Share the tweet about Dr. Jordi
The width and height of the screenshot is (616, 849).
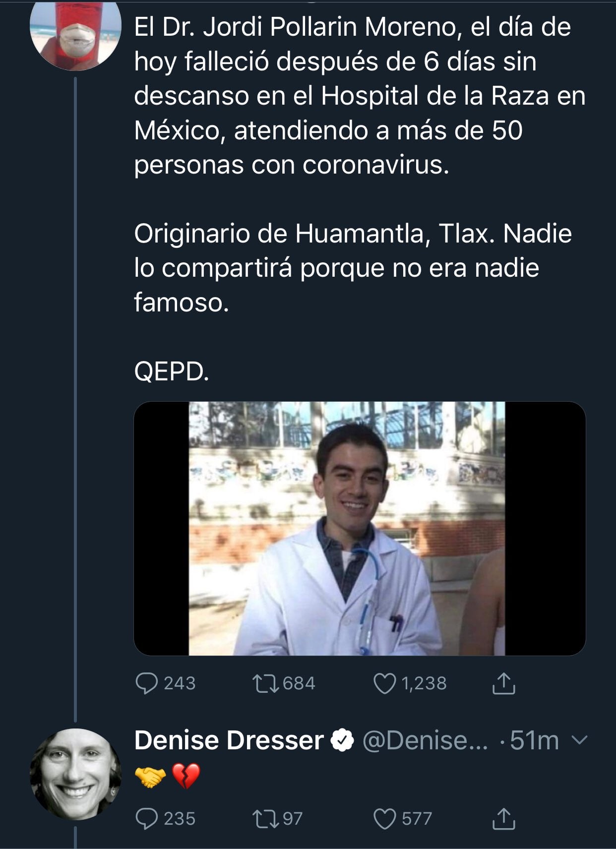tap(503, 683)
